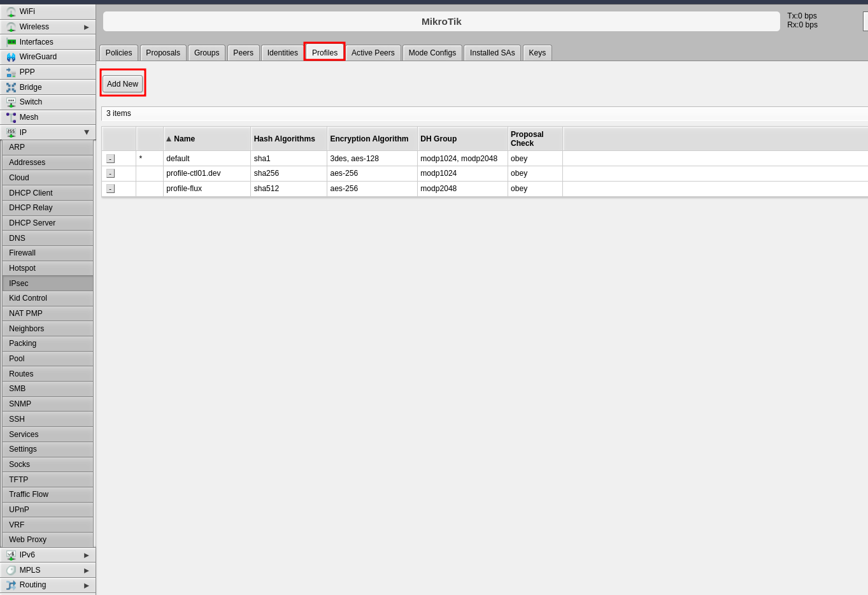Screen dimensions: 868x595
Task: Disable profile-ctl01.dev using its minus button
Action: pos(110,173)
